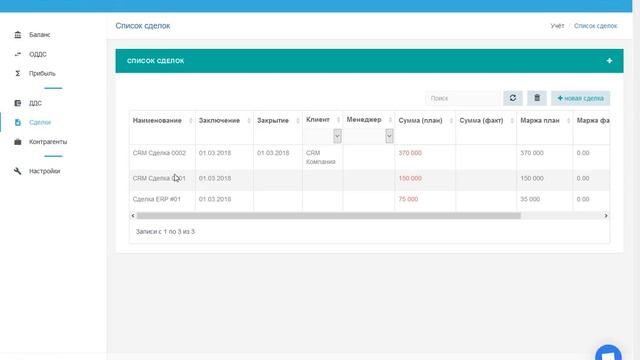Click the horizontal scrollbar thumb of the table
Viewport: 640px width, 360px height.
[x=329, y=216]
